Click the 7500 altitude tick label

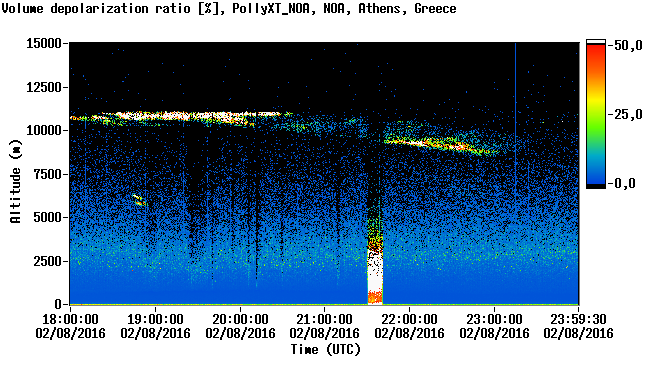point(48,174)
